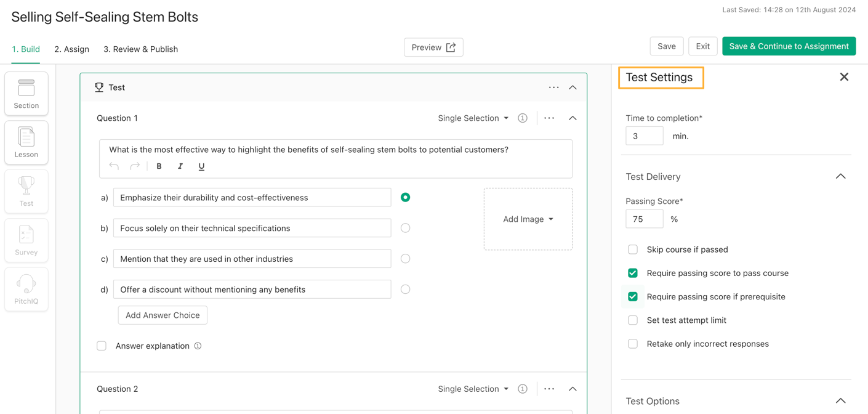This screenshot has width=868, height=414.
Task: Mark answer d) as correct
Action: (405, 290)
